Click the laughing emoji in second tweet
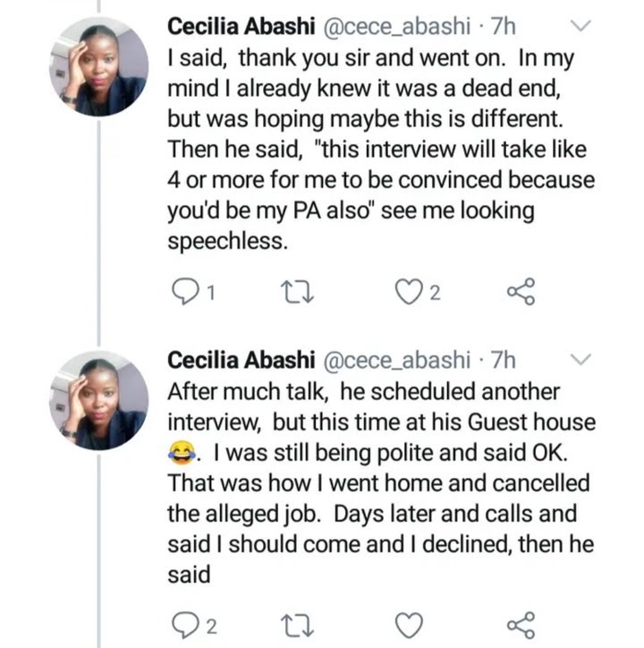644x648 pixels. click(x=182, y=453)
